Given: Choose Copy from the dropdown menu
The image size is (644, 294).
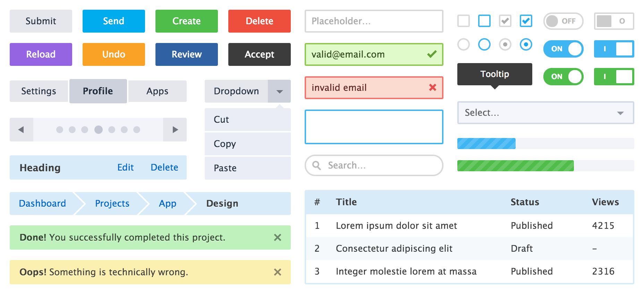Looking at the screenshot, I should click(225, 144).
